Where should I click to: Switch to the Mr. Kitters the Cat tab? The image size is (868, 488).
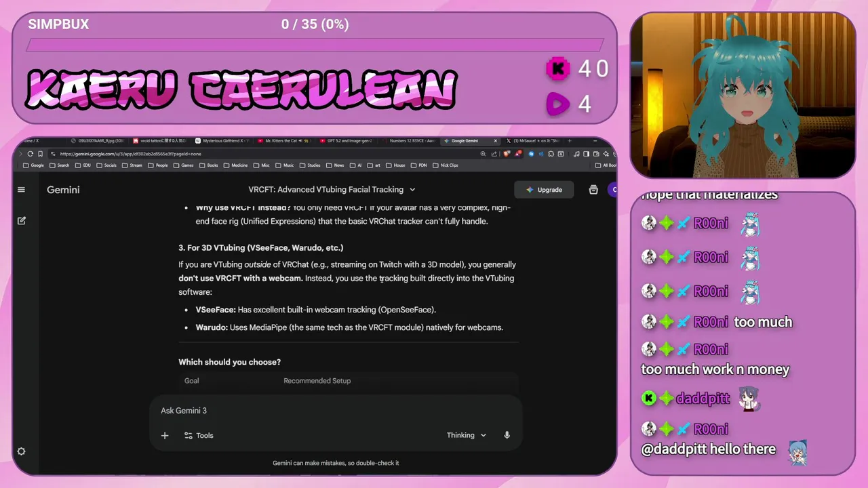pos(283,141)
